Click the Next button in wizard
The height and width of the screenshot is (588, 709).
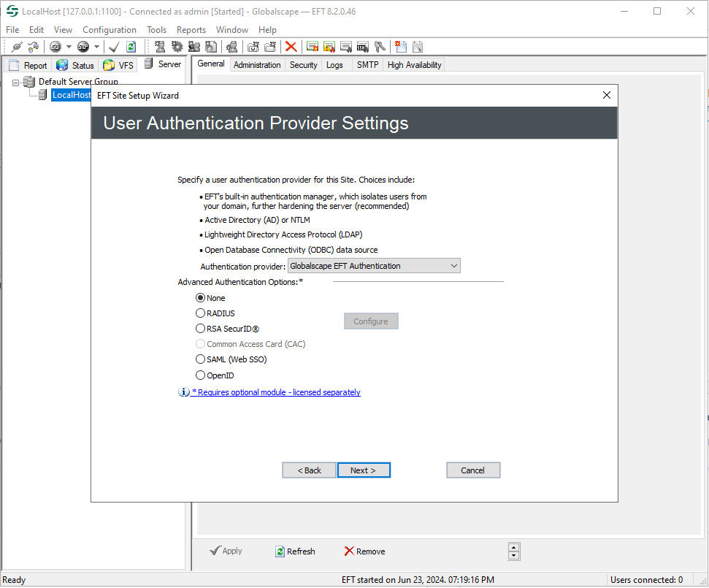364,470
